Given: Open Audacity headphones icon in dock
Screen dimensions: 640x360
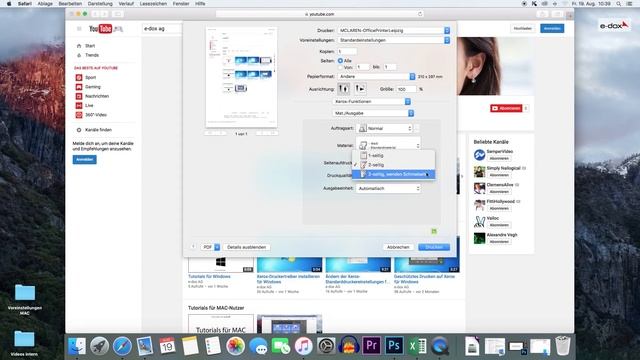Looking at the screenshot, I should (349, 346).
